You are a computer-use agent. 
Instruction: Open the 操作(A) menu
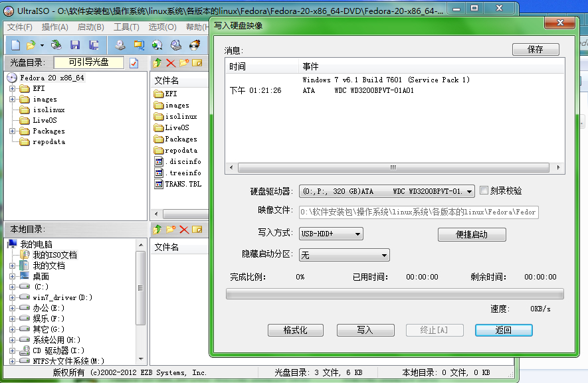coord(54,27)
